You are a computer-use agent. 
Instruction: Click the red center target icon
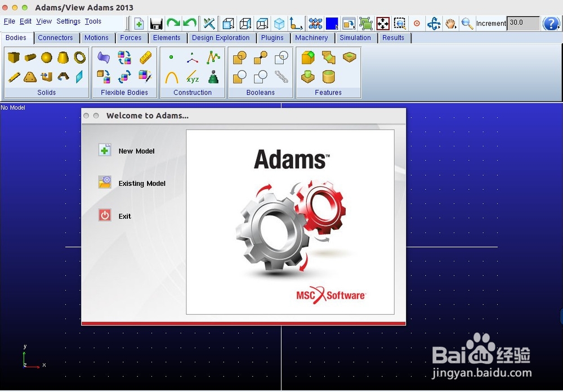[417, 23]
